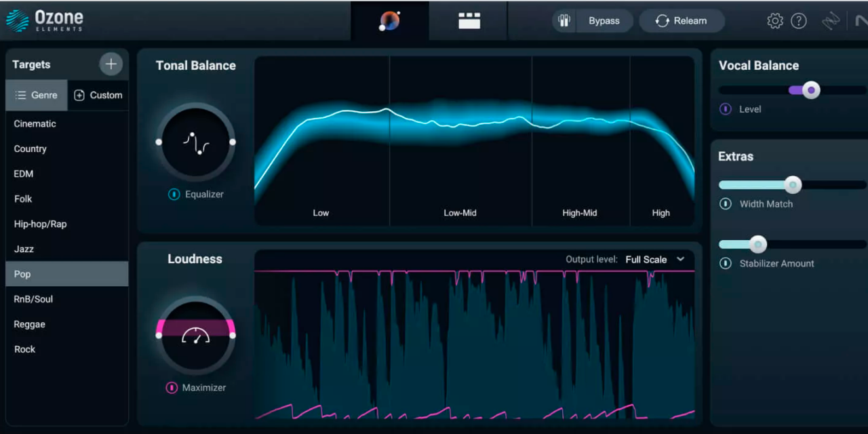
Task: Adjust the Vocal Balance Level slider
Action: 811,90
